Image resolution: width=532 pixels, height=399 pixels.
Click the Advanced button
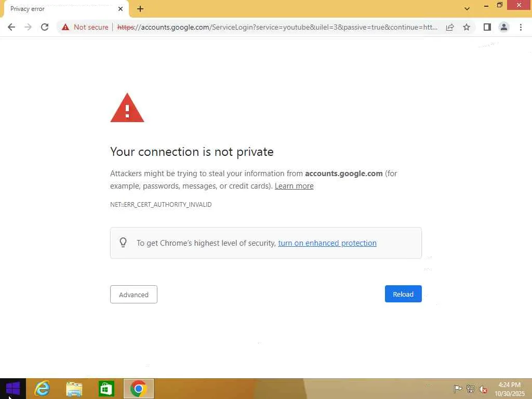(134, 294)
